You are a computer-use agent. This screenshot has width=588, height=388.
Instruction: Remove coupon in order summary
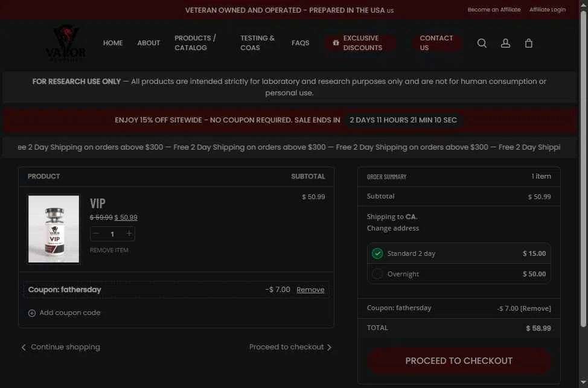point(535,308)
